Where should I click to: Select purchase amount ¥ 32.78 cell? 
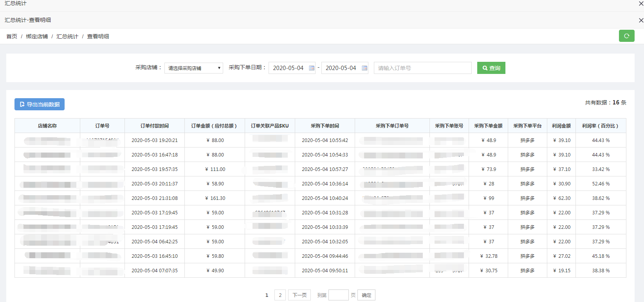click(489, 256)
